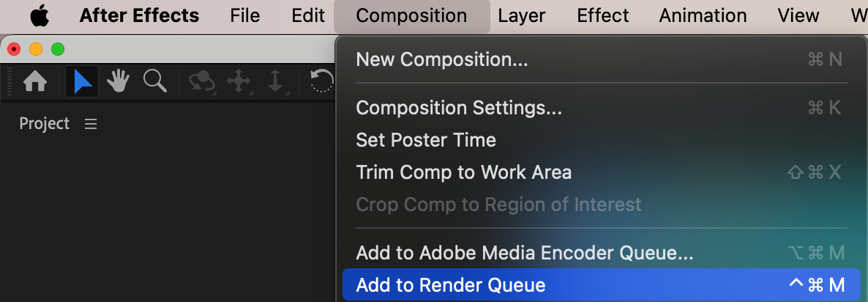Click Set Poster Time
This screenshot has width=868, height=302.
tap(425, 140)
